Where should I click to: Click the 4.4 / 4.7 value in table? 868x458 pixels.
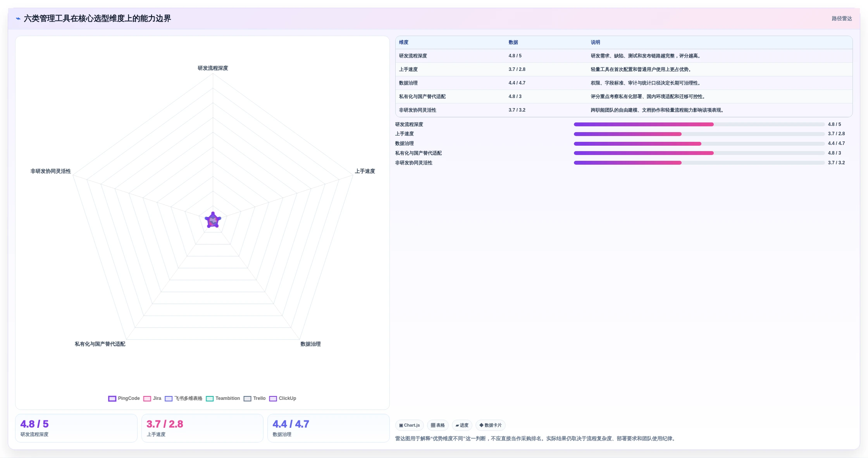(x=517, y=83)
